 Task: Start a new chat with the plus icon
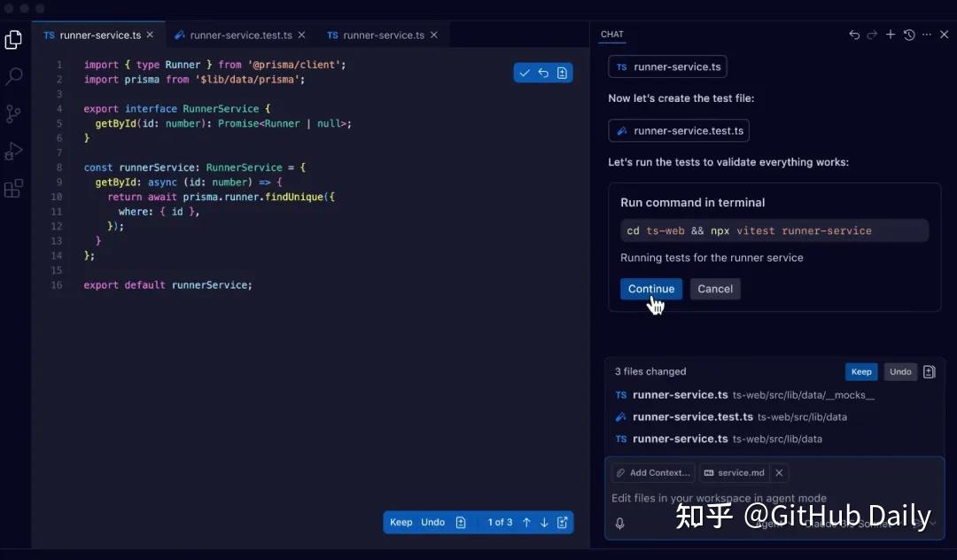[x=891, y=35]
